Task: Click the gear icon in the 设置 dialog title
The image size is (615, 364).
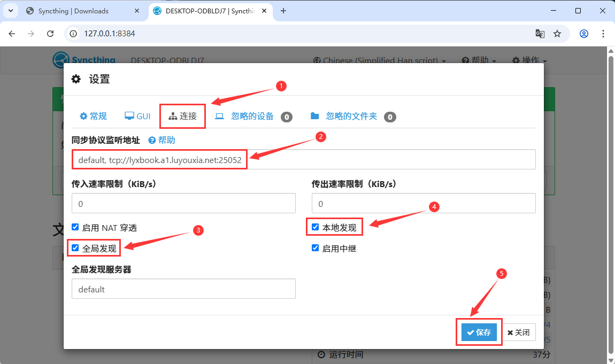Action: (75, 79)
